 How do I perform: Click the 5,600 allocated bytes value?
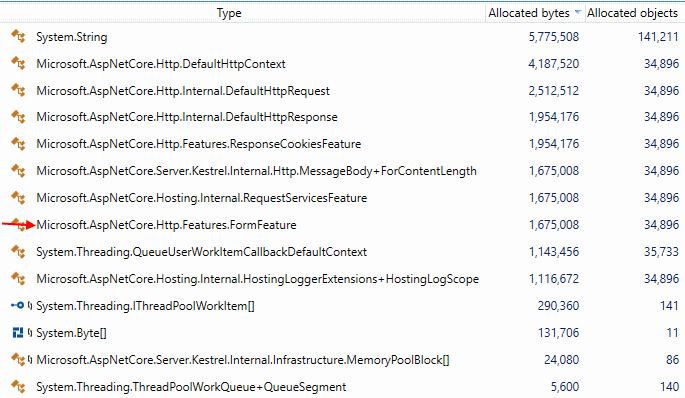coord(565,387)
